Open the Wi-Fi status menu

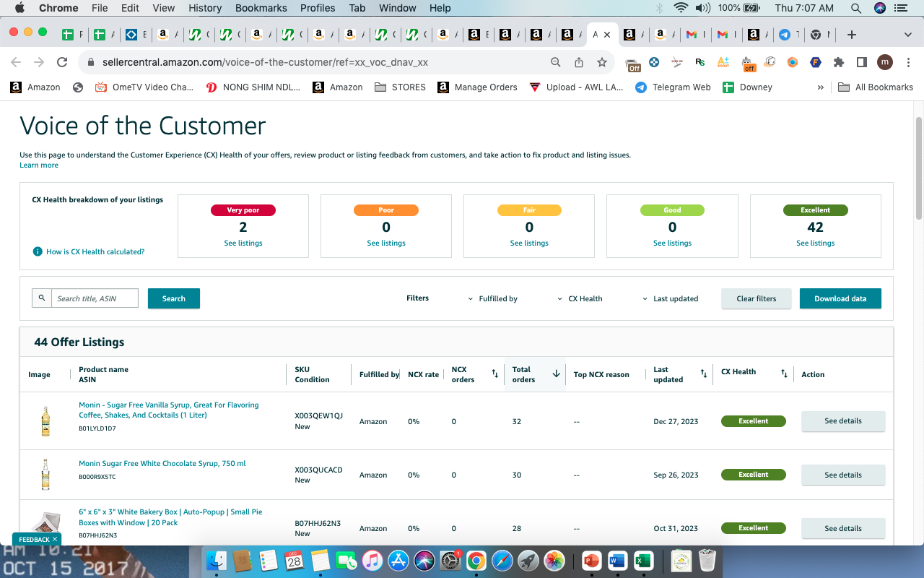pyautogui.click(x=680, y=8)
